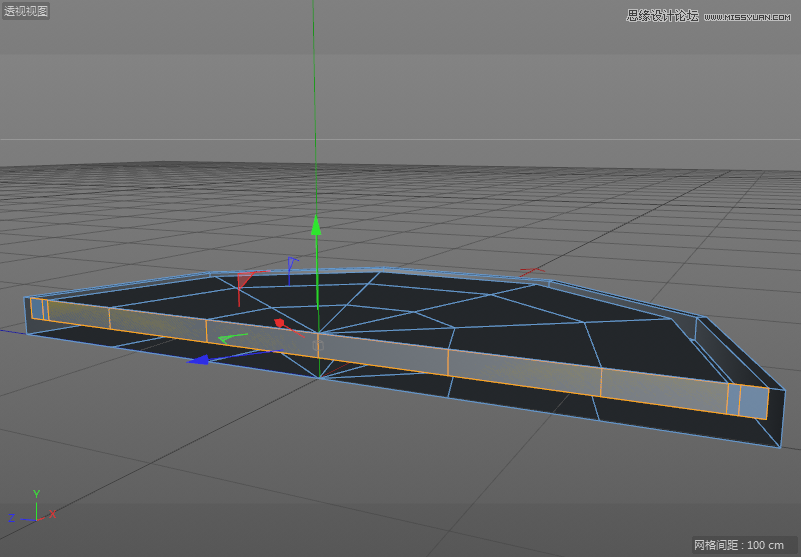Click the red marker above the object's back edge
801x557 pixels.
click(x=530, y=271)
